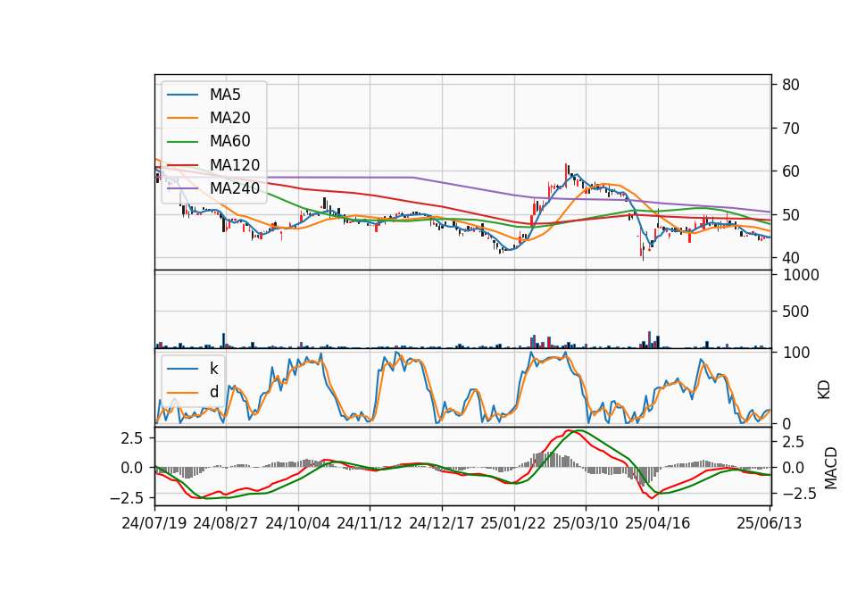This screenshot has height=616, width=857.
Task: Click the price axis value 40
Action: click(791, 257)
